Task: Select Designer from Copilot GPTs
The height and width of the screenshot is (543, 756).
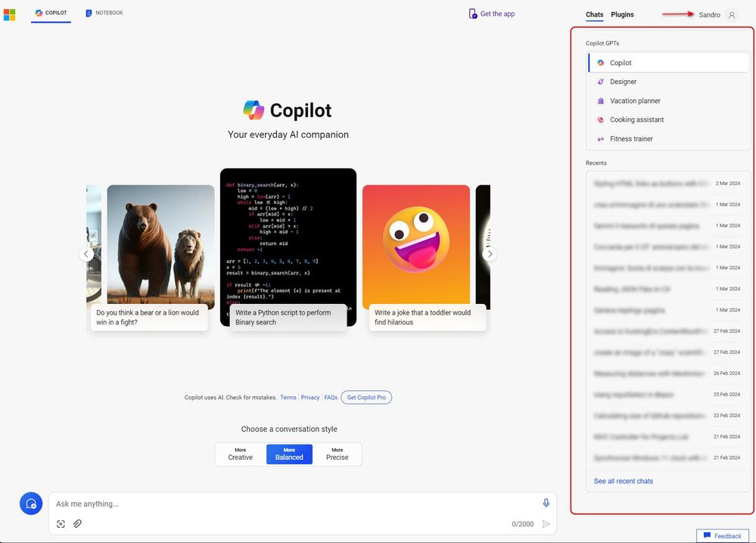Action: pyautogui.click(x=668, y=82)
